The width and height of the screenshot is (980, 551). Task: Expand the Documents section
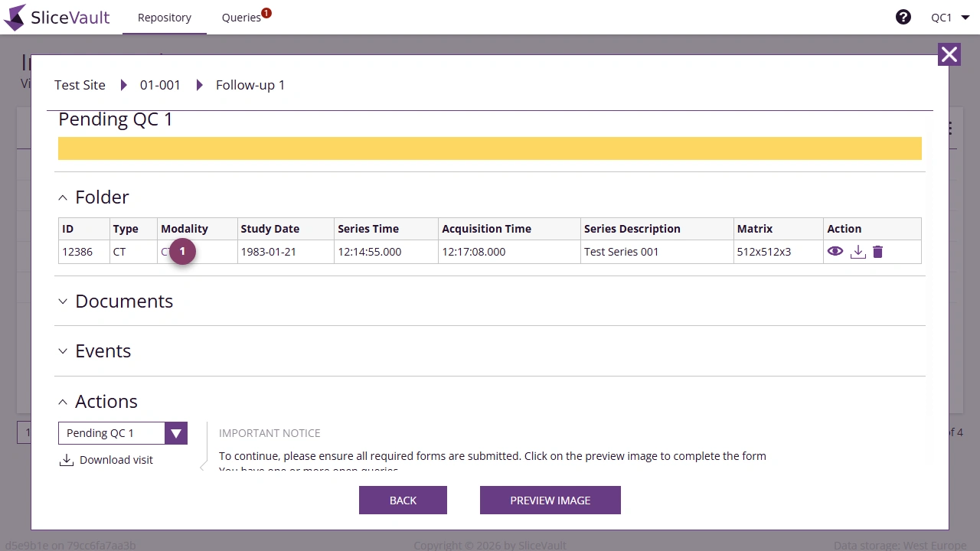(x=63, y=302)
